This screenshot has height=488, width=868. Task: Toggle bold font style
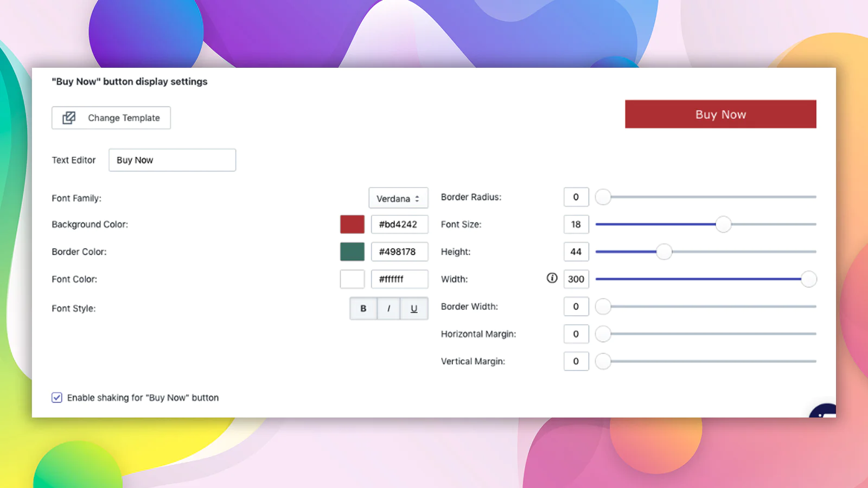pyautogui.click(x=363, y=308)
